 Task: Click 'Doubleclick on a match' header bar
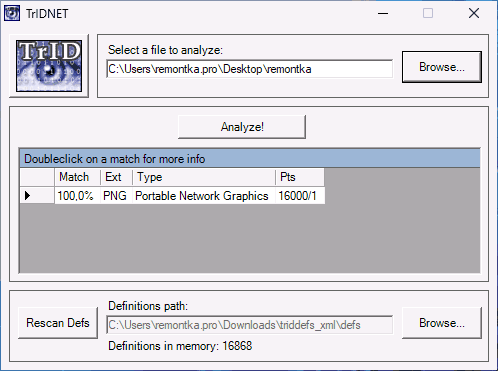coord(250,159)
